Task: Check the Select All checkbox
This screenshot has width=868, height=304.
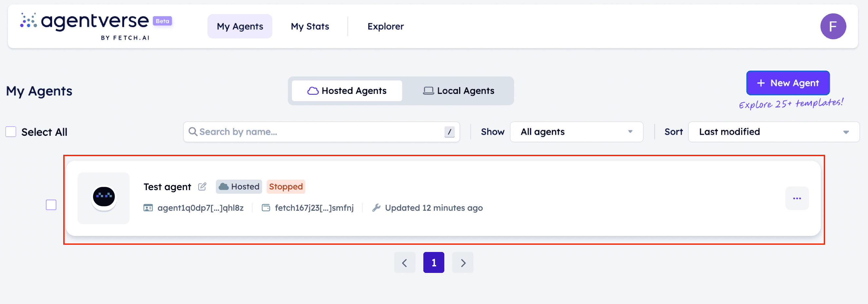Action: coord(11,132)
